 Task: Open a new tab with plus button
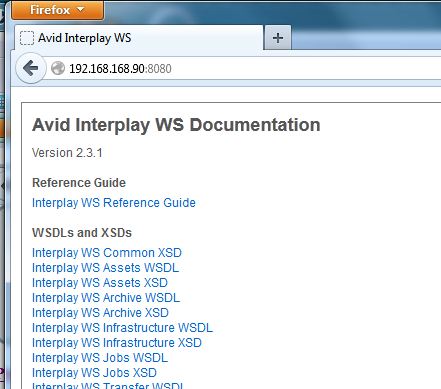click(278, 38)
